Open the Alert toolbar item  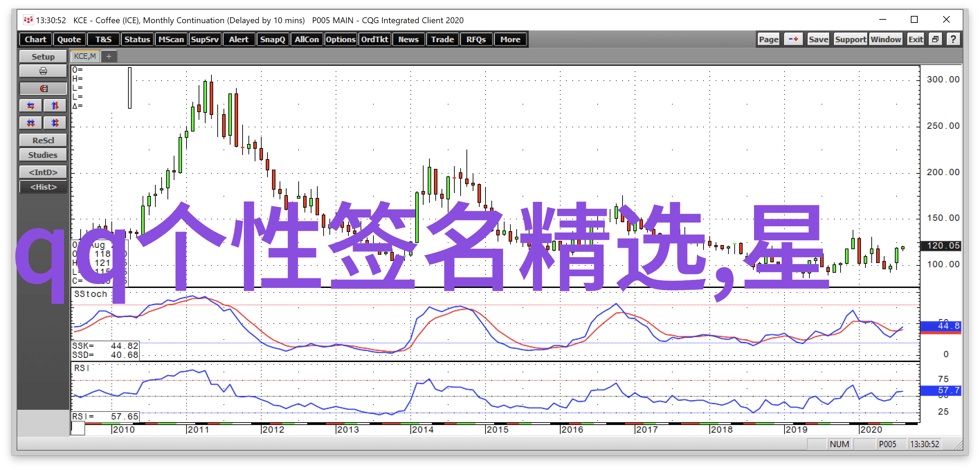point(238,39)
